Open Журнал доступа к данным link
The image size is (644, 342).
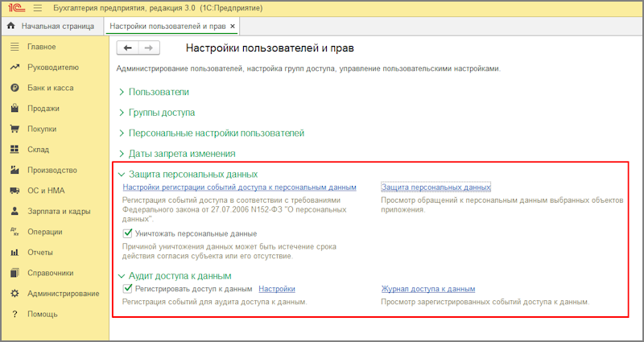click(427, 289)
